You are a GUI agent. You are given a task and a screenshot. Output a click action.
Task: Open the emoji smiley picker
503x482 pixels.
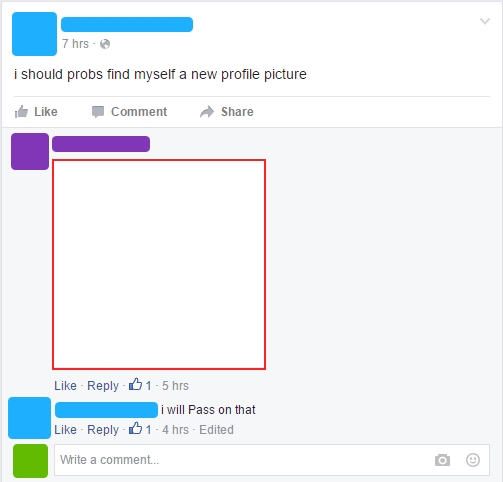click(473, 460)
